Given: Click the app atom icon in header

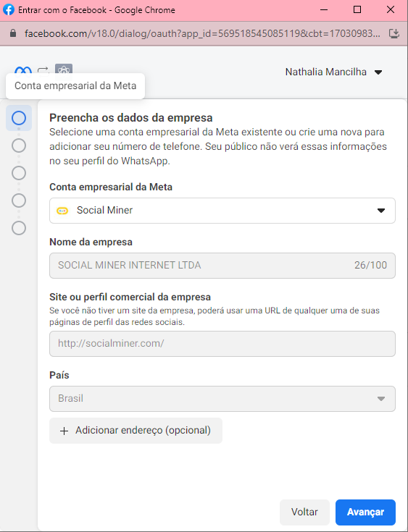Looking at the screenshot, I should click(x=64, y=70).
